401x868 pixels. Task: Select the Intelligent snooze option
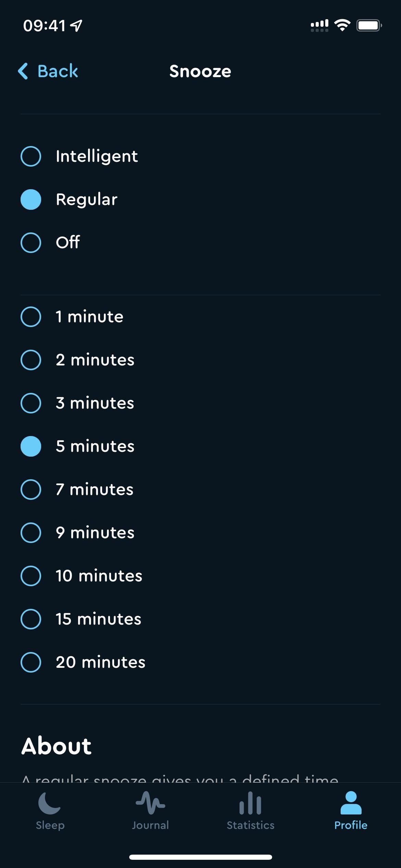click(x=200, y=156)
